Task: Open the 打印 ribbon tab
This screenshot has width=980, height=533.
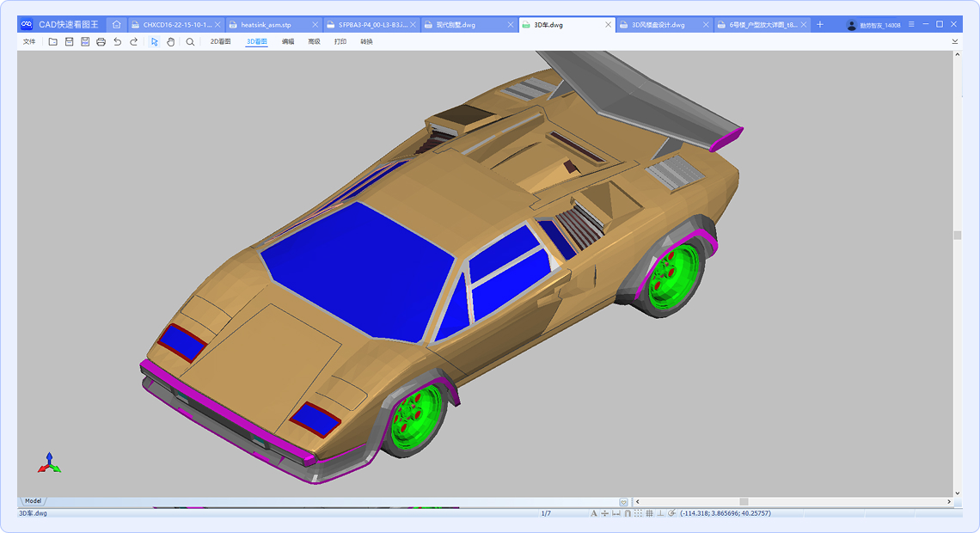Action: coord(340,42)
